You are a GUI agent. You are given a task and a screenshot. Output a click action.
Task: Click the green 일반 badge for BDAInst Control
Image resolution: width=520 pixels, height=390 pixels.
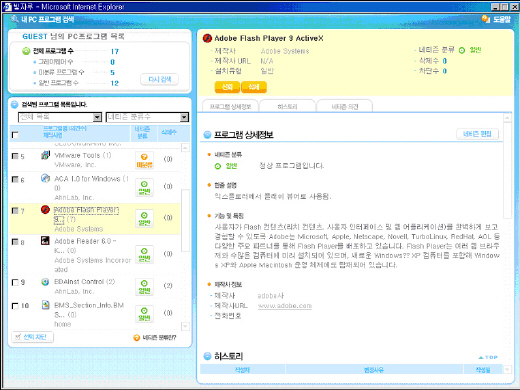pyautogui.click(x=144, y=287)
